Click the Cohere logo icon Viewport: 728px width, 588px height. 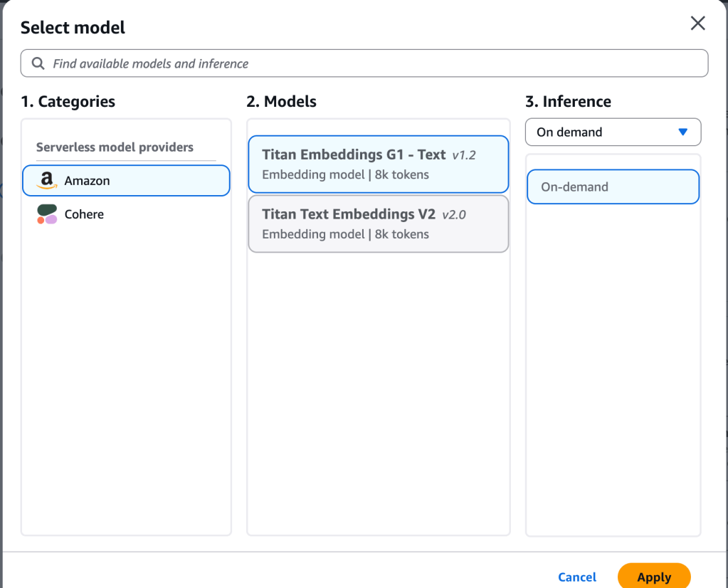47,214
